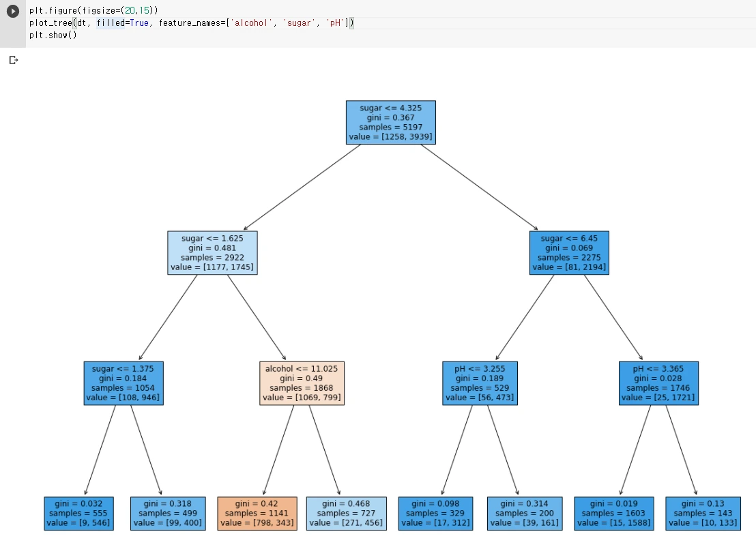The height and width of the screenshot is (551, 756).
Task: Click leaf with gini = 0.098
Action: (435, 513)
